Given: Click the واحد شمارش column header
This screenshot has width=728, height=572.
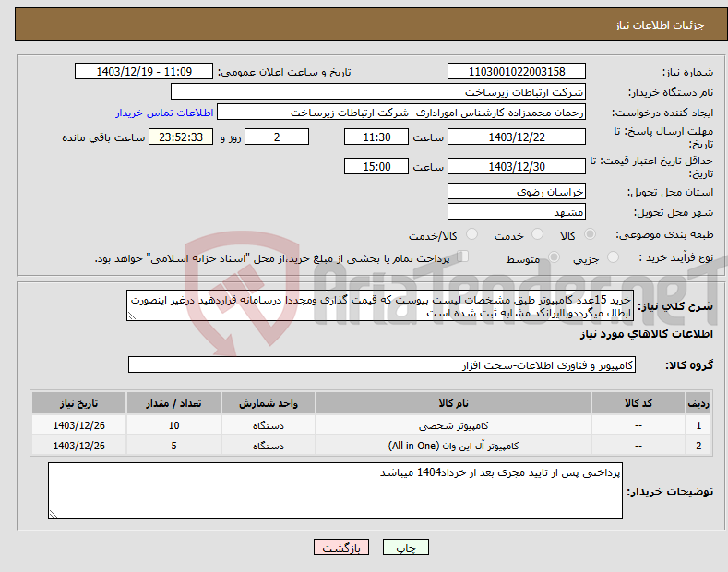Looking at the screenshot, I should tap(269, 403).
